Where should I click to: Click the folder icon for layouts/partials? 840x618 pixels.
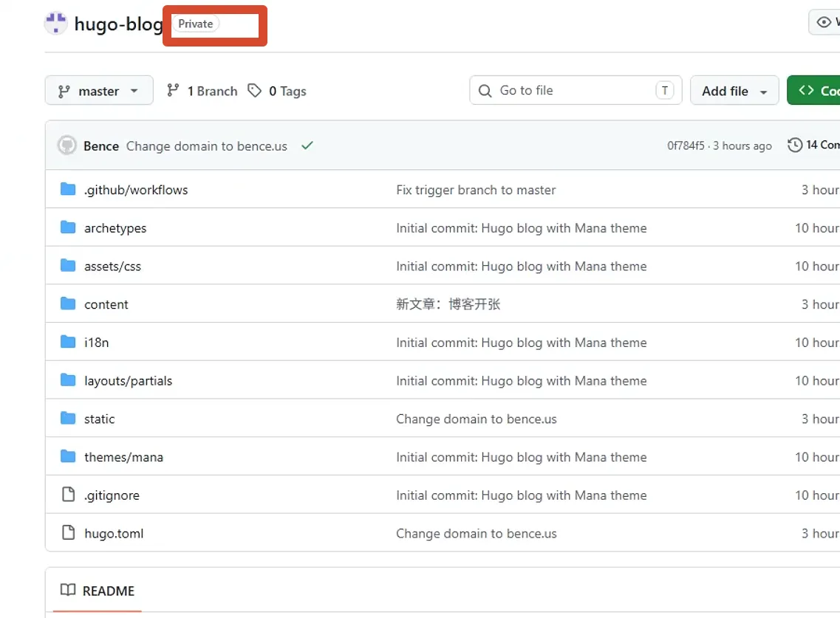pos(68,380)
